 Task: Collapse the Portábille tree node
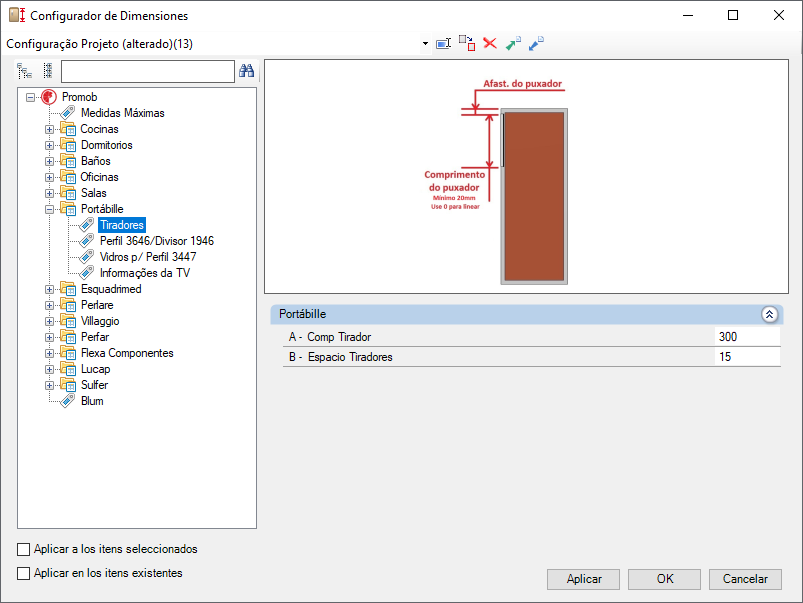49,209
